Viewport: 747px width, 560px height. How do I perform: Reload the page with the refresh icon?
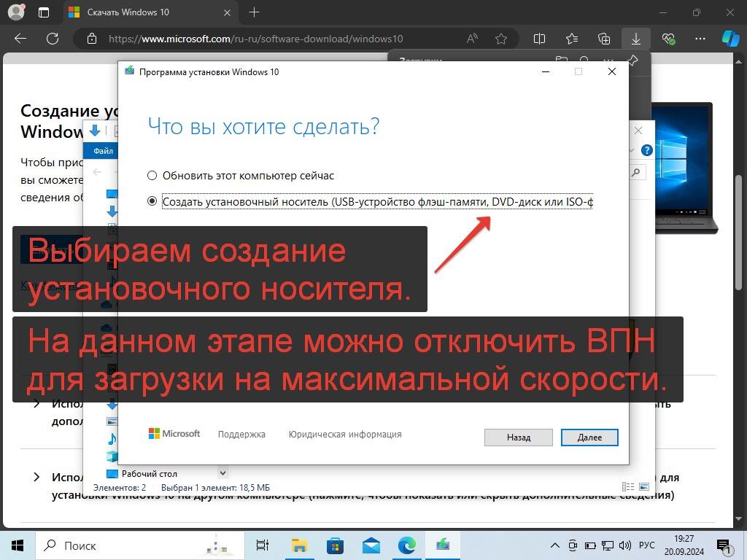pos(53,39)
